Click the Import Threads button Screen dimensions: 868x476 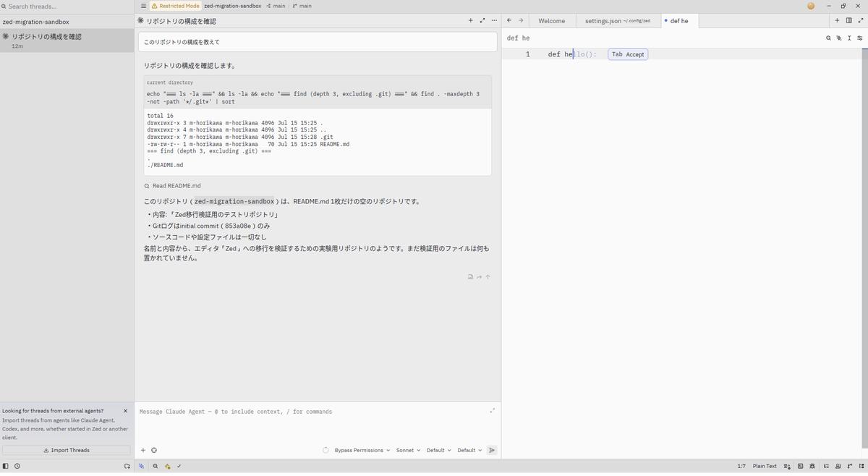pyautogui.click(x=67, y=450)
